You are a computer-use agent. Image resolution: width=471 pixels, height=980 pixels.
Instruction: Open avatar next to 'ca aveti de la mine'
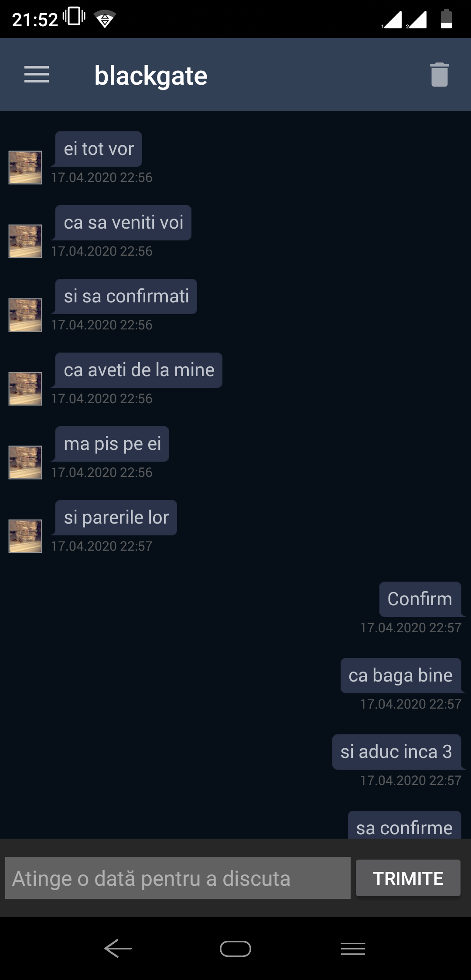(25, 389)
